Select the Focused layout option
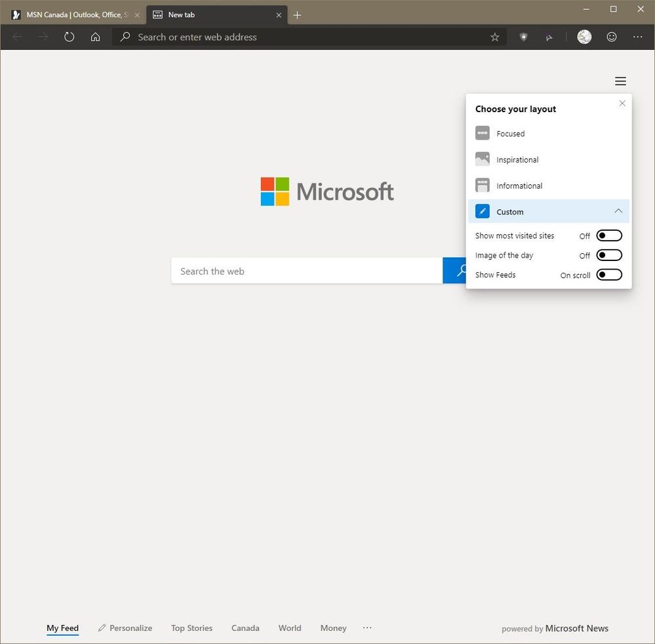Viewport: 655px width, 644px height. (549, 133)
